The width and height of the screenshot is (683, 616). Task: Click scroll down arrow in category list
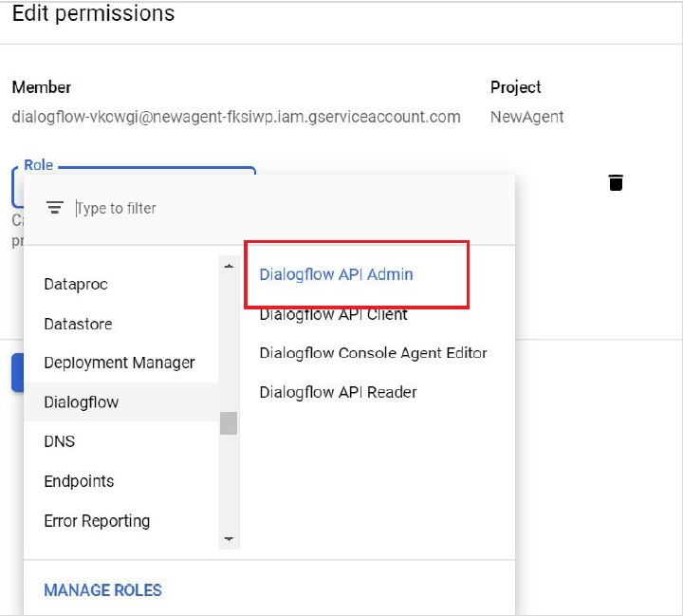(x=229, y=539)
